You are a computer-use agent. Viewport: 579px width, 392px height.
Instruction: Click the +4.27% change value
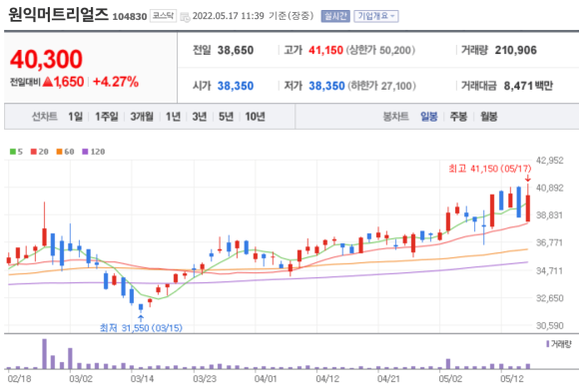tap(116, 82)
